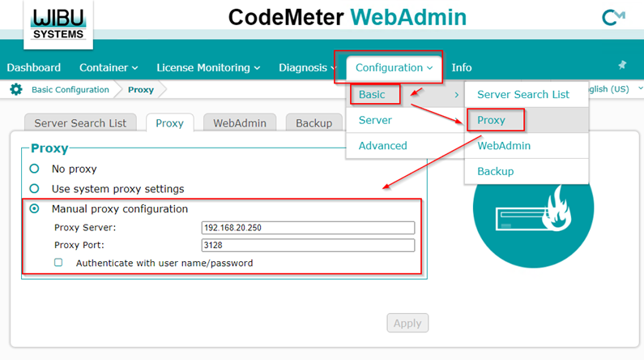Click the firewall server illustration icon
This screenshot has height=360, width=644.
pos(527,216)
